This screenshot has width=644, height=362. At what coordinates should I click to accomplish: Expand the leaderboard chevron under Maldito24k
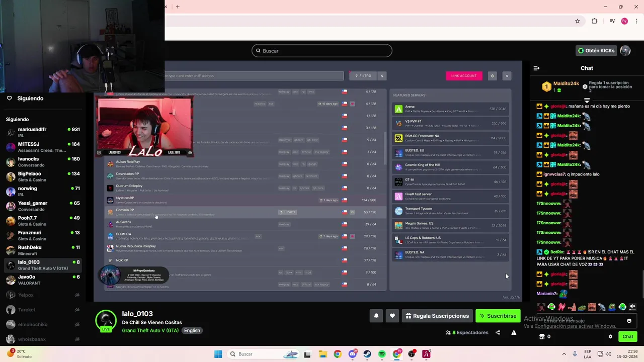click(587, 100)
